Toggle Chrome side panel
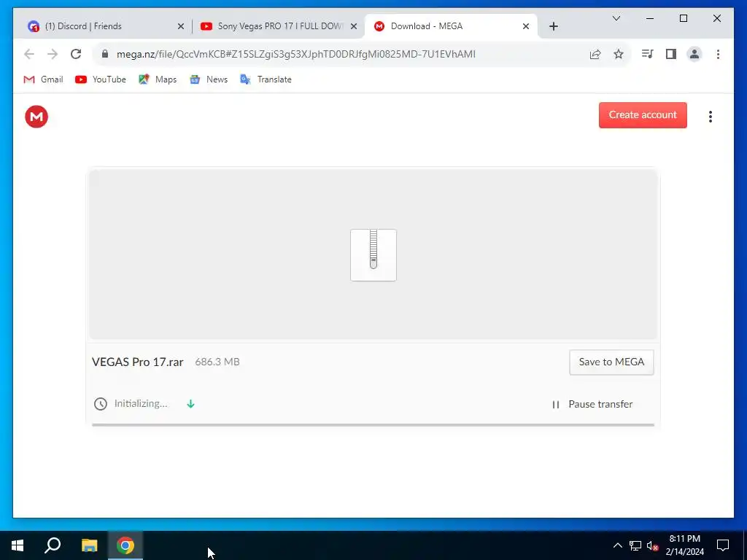The width and height of the screenshot is (747, 560). [671, 54]
